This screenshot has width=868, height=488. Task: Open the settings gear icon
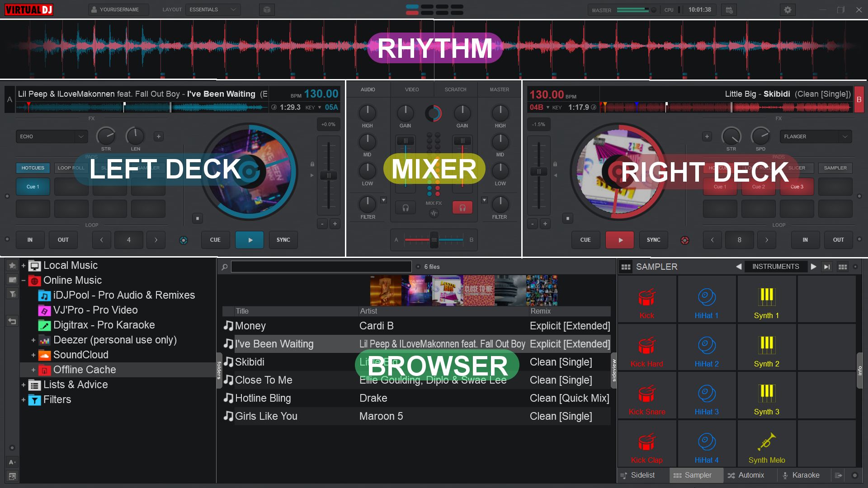tap(788, 9)
